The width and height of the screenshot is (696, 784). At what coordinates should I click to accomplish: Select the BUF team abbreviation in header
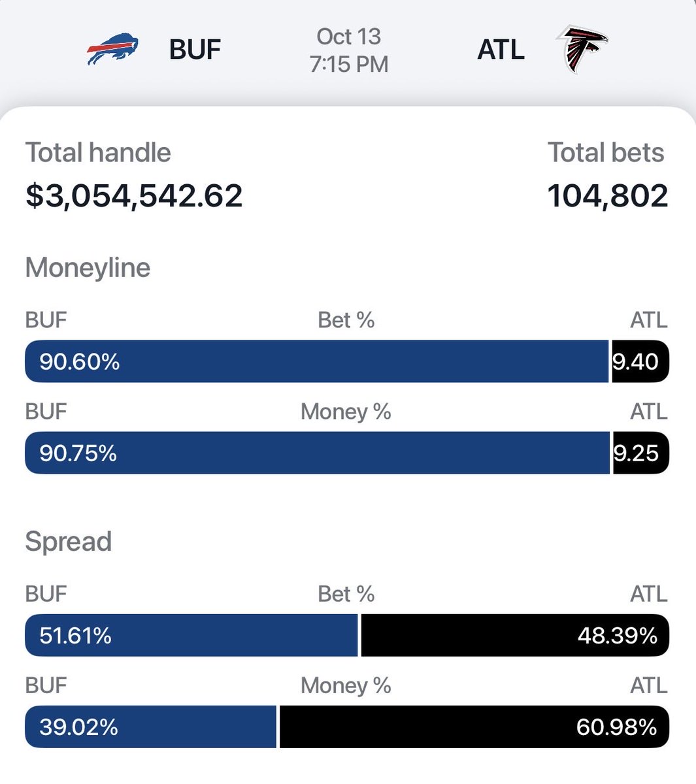pos(195,50)
